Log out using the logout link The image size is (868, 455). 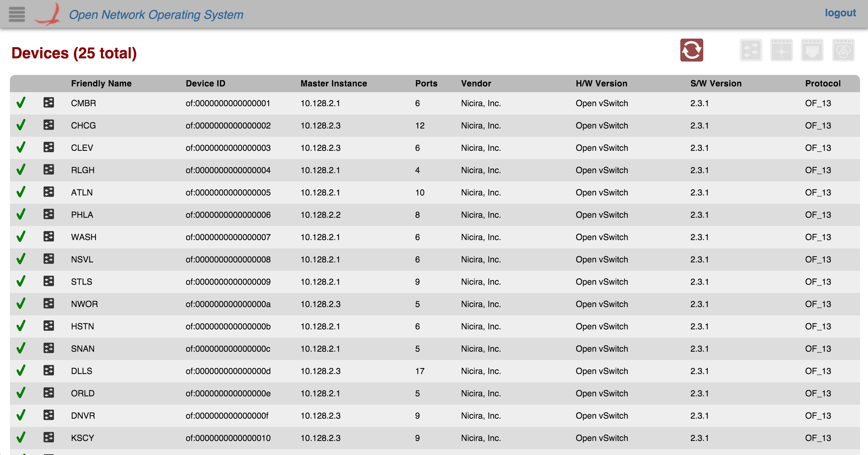840,13
